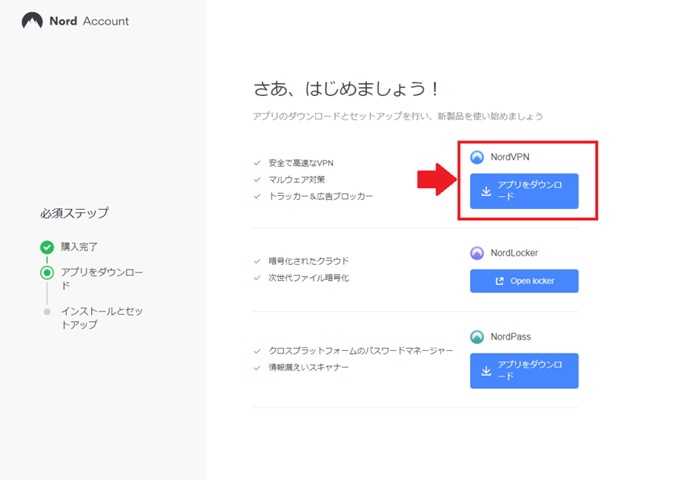Click the マルウェア対策 feature text
Screen dimensions: 682x480
click(297, 180)
